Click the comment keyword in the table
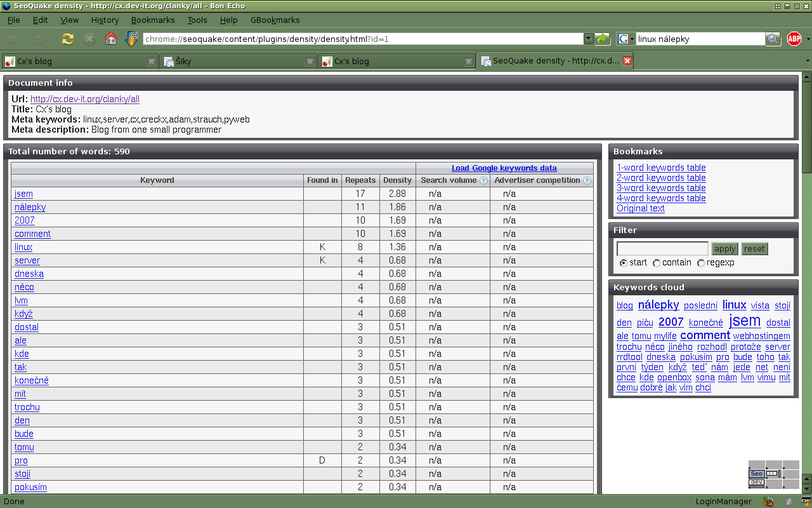The image size is (812, 508). [x=32, y=234]
